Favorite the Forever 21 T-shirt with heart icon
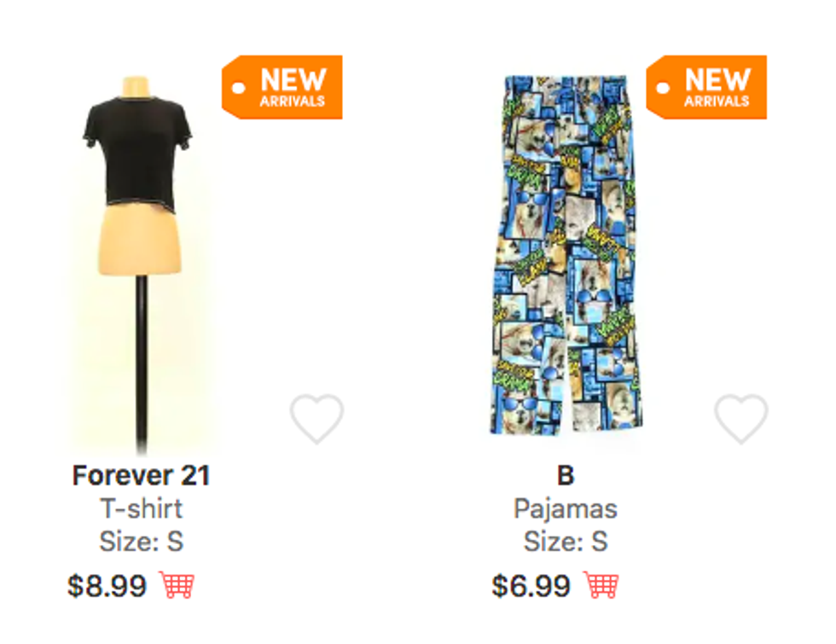The height and width of the screenshot is (644, 836). click(316, 419)
